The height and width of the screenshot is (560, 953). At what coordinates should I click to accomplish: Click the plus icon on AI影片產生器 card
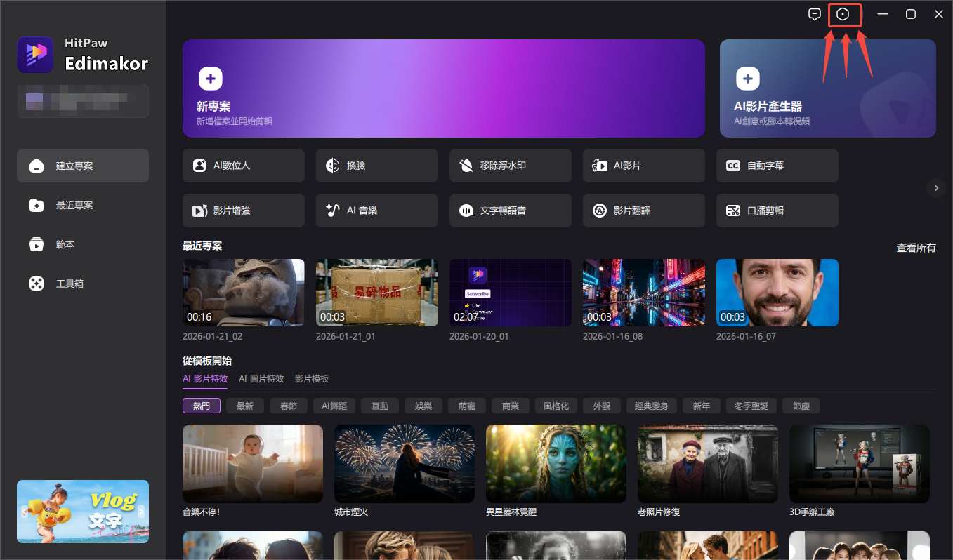747,79
